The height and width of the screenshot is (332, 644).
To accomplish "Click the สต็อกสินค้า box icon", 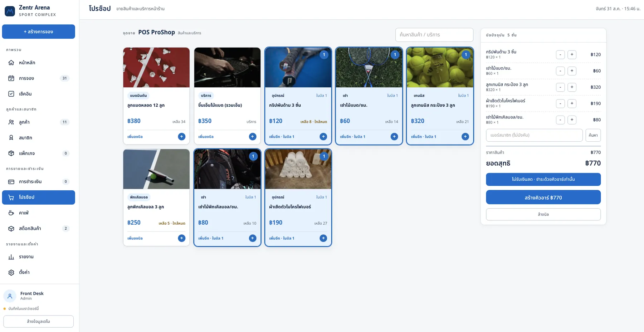I will click(x=11, y=229).
